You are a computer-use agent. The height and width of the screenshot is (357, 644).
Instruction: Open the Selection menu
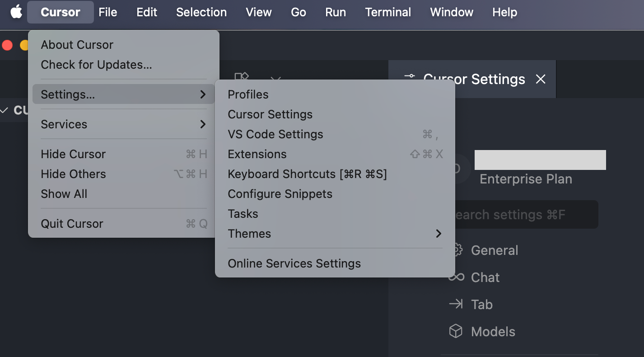click(x=201, y=12)
